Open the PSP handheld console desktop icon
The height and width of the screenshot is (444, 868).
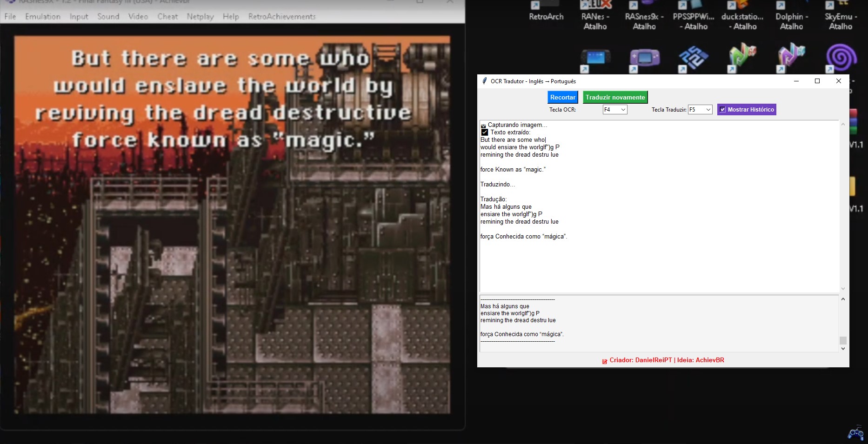(x=595, y=59)
